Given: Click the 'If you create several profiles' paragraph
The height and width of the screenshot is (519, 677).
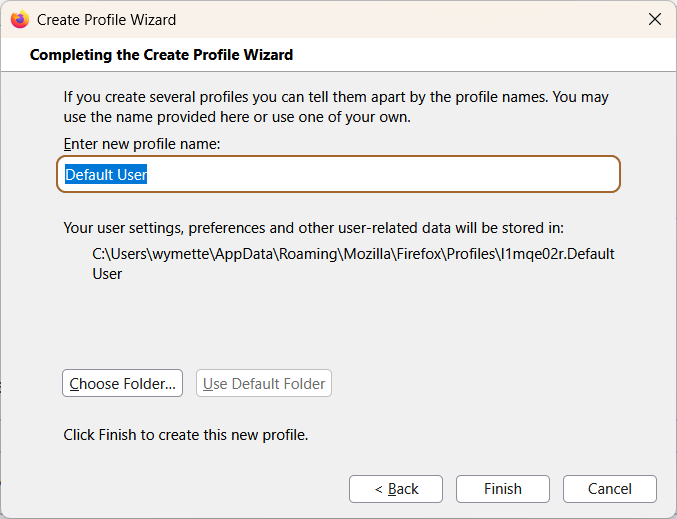Looking at the screenshot, I should tap(336, 107).
